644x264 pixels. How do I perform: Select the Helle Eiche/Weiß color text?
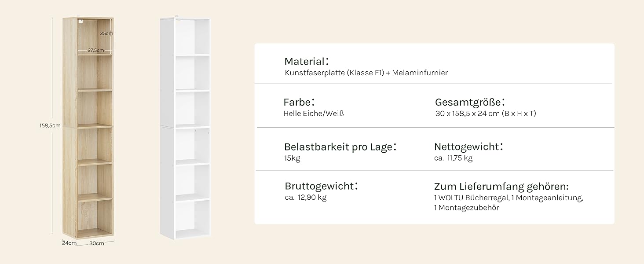314,114
